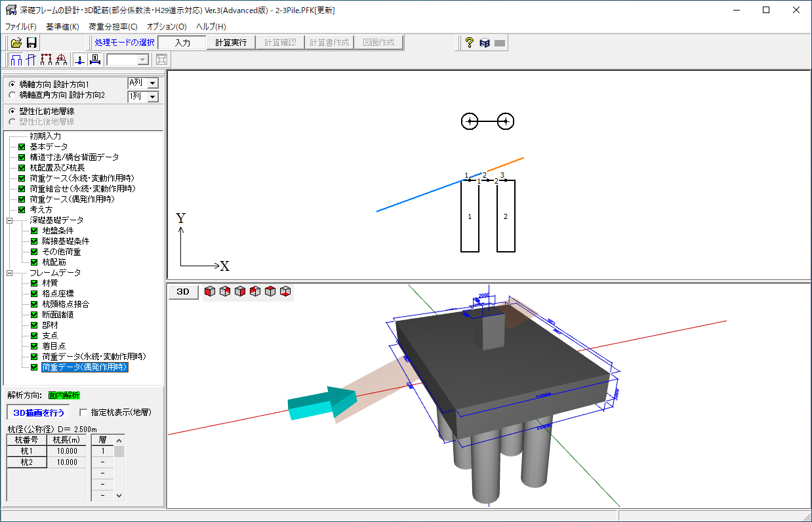This screenshot has height=522, width=812.
Task: Select the first blue pile frame view icon
Action: click(x=17, y=60)
